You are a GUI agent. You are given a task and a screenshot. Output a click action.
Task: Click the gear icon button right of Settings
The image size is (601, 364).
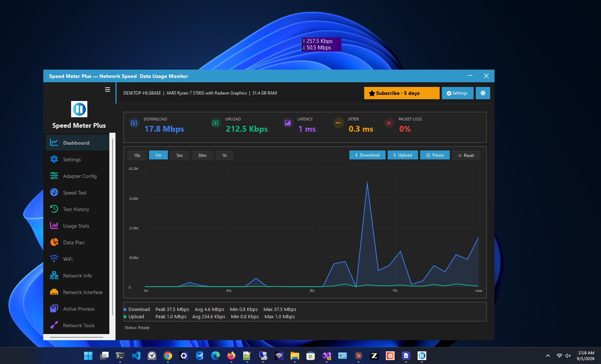pos(483,93)
